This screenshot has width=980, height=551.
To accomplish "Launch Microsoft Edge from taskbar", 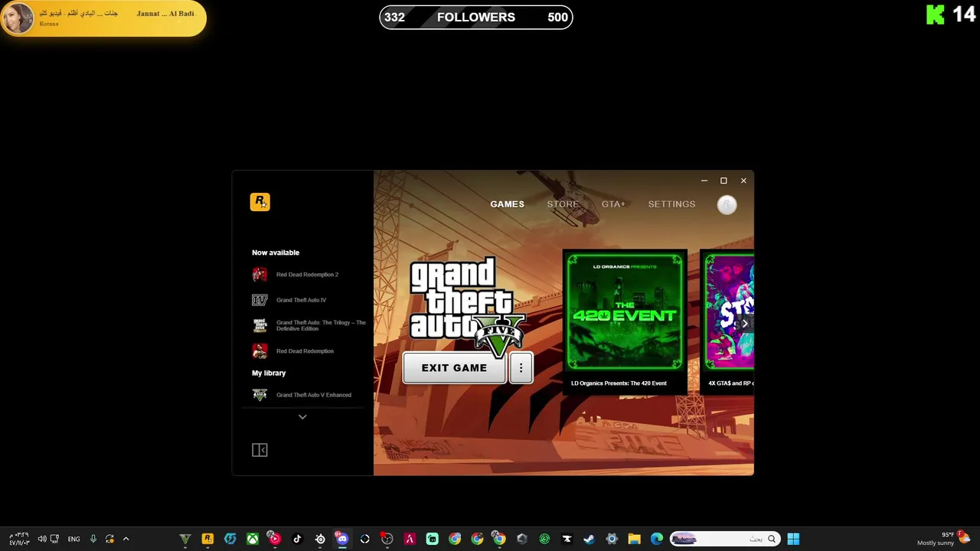I will click(x=656, y=539).
